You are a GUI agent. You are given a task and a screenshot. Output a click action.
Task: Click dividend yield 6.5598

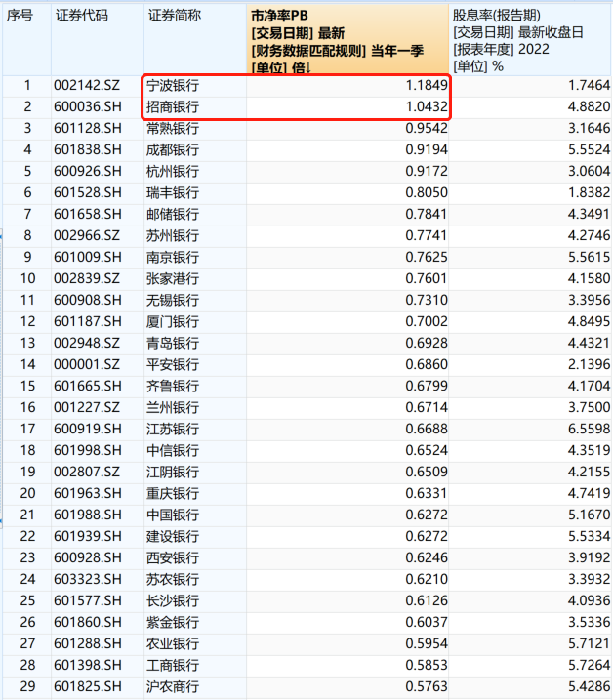[589, 429]
